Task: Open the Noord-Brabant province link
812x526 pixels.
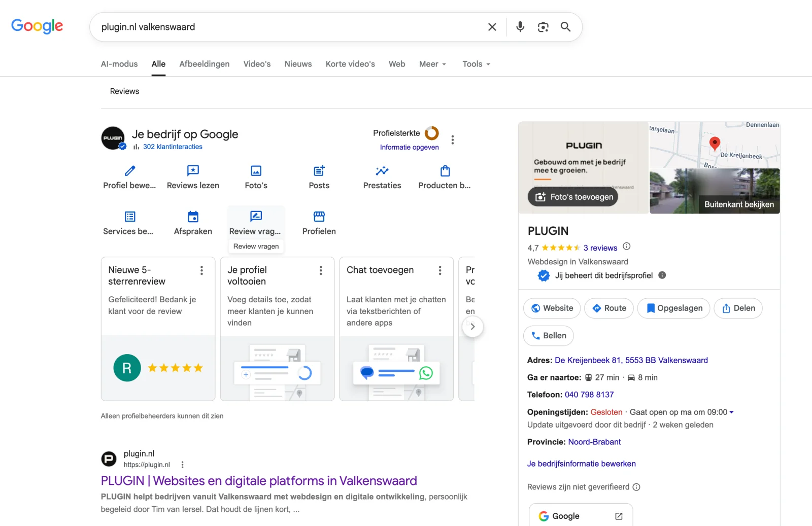Action: [x=594, y=442]
